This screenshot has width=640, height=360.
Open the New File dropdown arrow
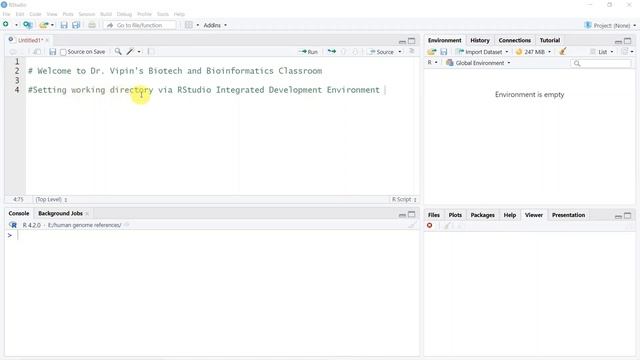[16, 25]
